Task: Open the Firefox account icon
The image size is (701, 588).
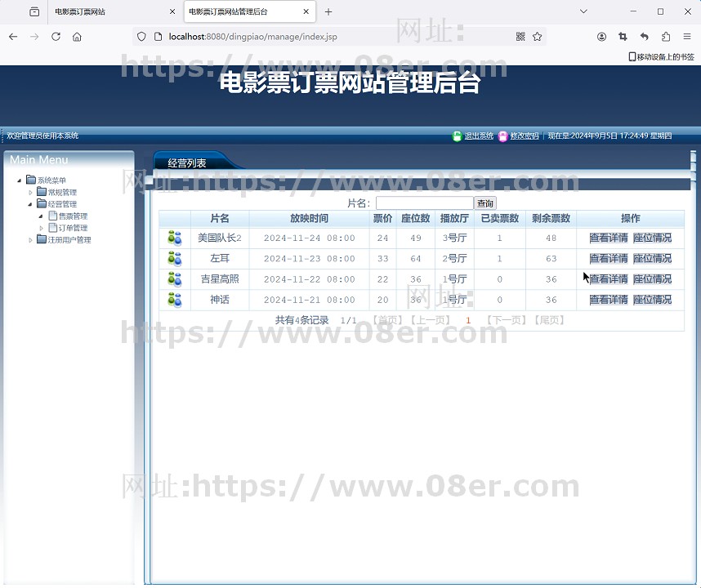Action: click(x=602, y=37)
